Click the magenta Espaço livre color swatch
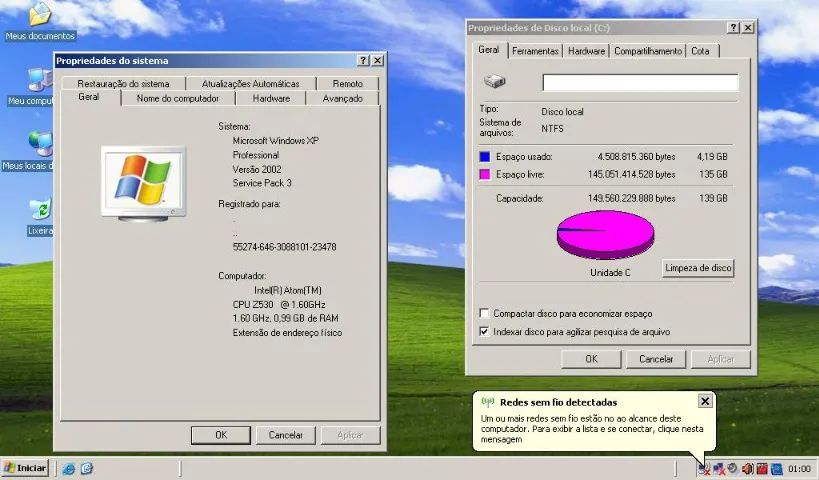Viewport: 819px width, 480px height. pyautogui.click(x=485, y=174)
